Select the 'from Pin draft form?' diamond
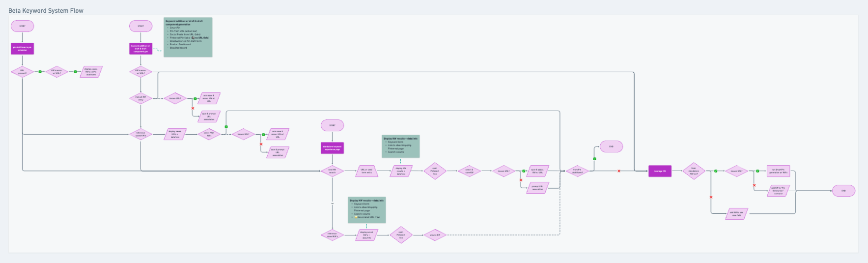 click(x=578, y=171)
